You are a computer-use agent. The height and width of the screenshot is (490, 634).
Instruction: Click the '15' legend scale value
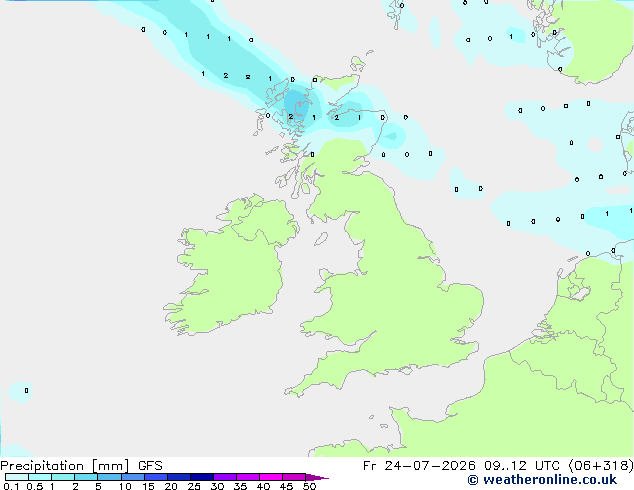tap(148, 486)
